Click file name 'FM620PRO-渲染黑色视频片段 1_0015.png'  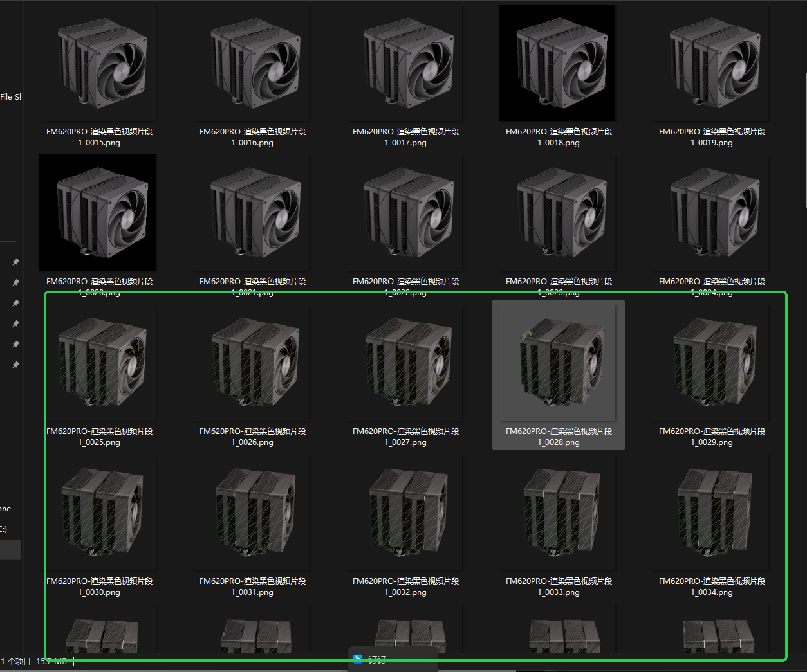point(99,137)
